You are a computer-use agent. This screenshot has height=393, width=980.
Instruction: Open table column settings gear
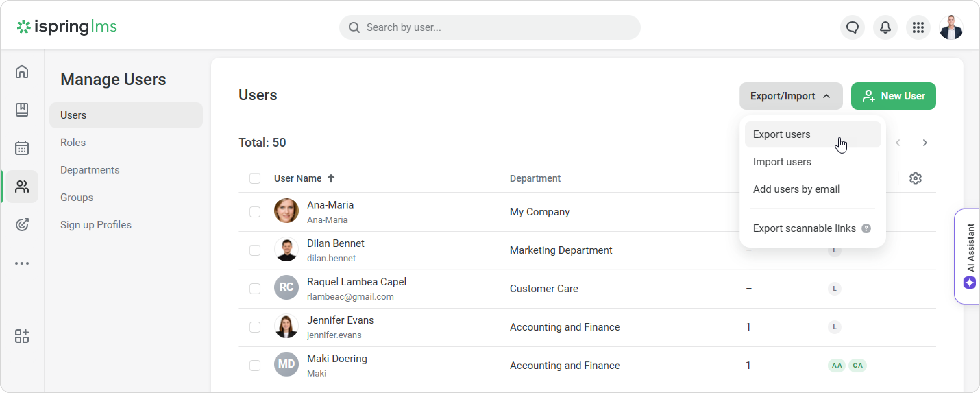915,178
